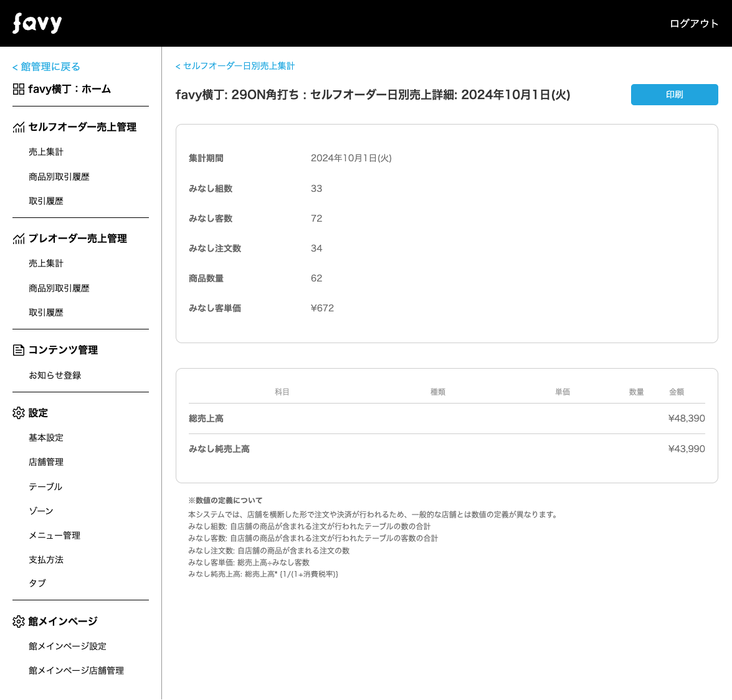Click the 数量 column header

coord(636,392)
